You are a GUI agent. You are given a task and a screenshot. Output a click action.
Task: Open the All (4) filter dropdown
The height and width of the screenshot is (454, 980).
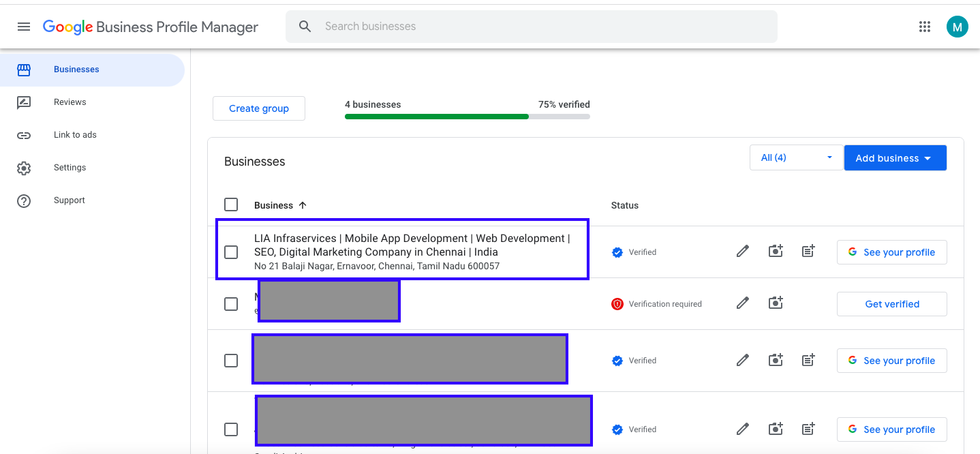795,157
